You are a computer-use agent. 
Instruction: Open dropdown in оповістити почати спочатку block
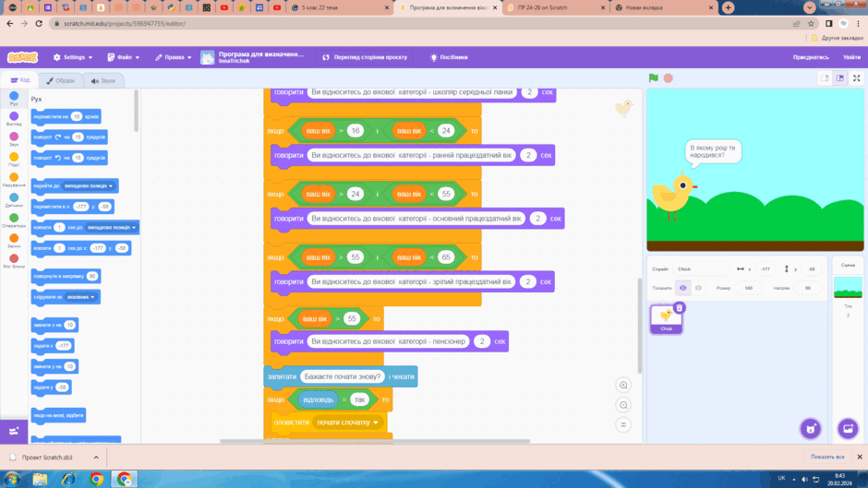click(x=376, y=423)
